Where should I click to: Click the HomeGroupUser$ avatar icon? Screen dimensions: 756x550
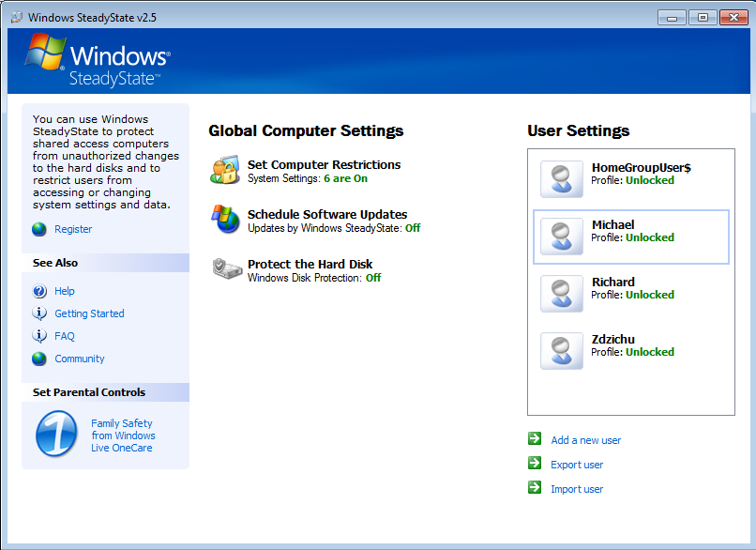[x=562, y=179]
